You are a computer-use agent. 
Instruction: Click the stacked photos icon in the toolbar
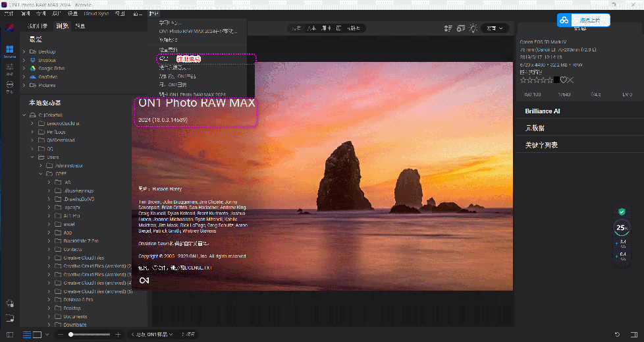coord(461,28)
